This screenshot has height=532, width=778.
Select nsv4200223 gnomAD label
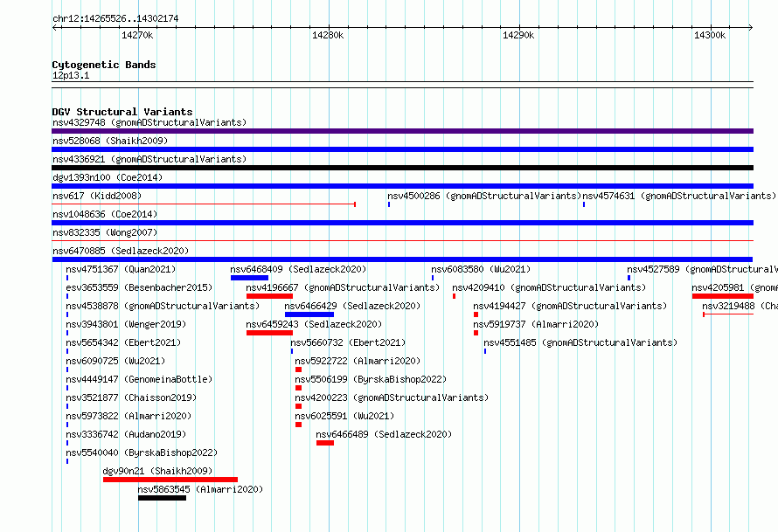pyautogui.click(x=392, y=397)
